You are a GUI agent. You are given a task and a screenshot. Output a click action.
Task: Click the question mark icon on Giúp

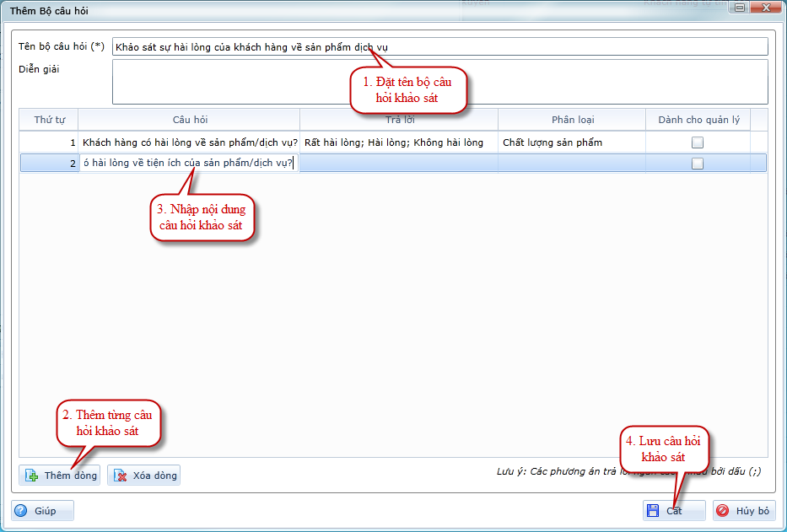(x=22, y=511)
